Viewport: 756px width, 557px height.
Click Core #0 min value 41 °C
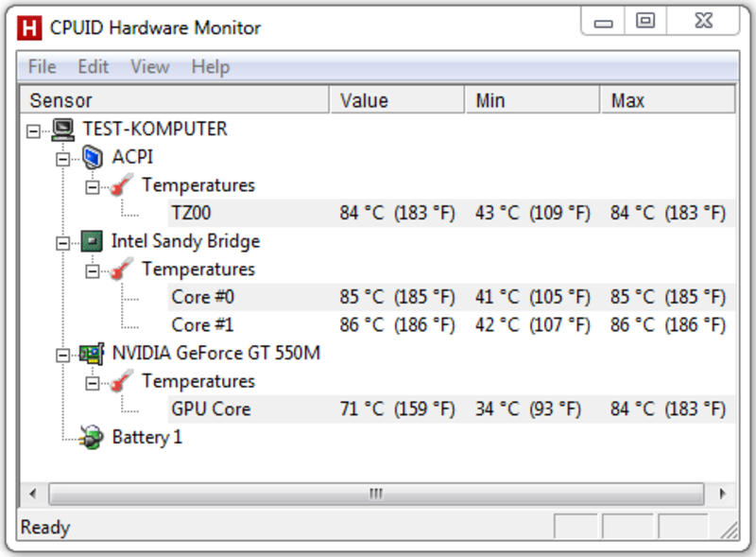[x=533, y=297]
